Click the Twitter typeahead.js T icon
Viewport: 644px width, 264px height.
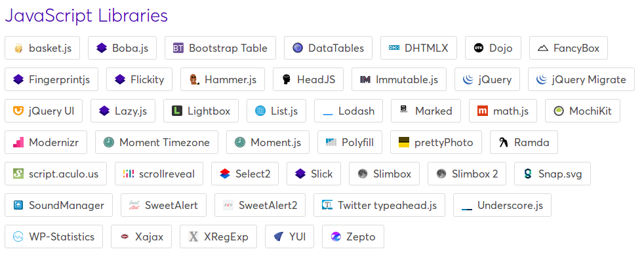click(327, 205)
